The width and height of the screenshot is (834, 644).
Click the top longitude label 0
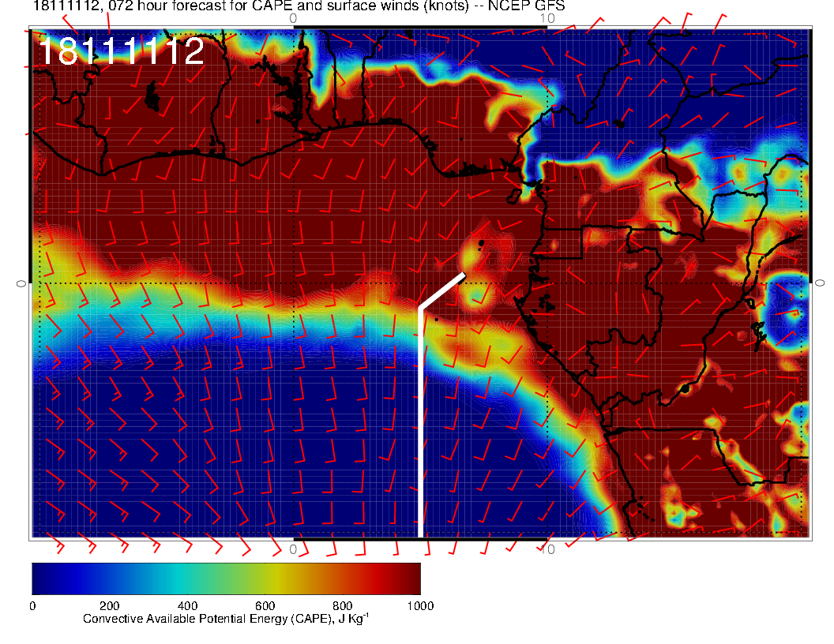click(x=293, y=18)
